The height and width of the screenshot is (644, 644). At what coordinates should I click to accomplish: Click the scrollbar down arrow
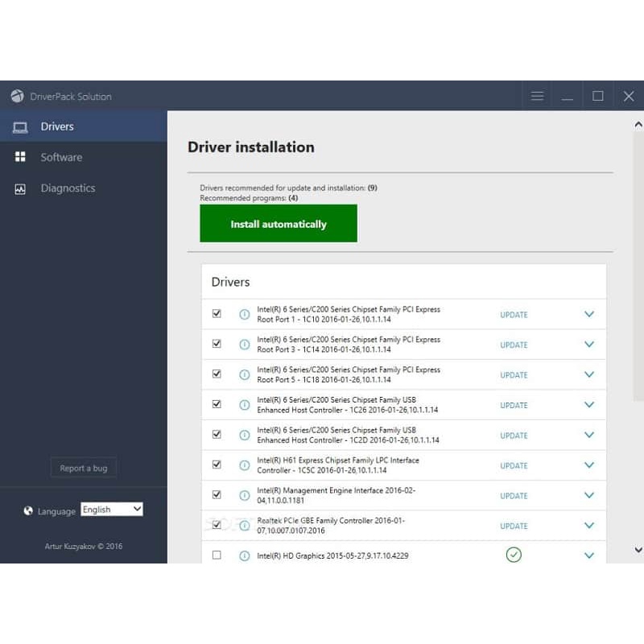click(638, 550)
